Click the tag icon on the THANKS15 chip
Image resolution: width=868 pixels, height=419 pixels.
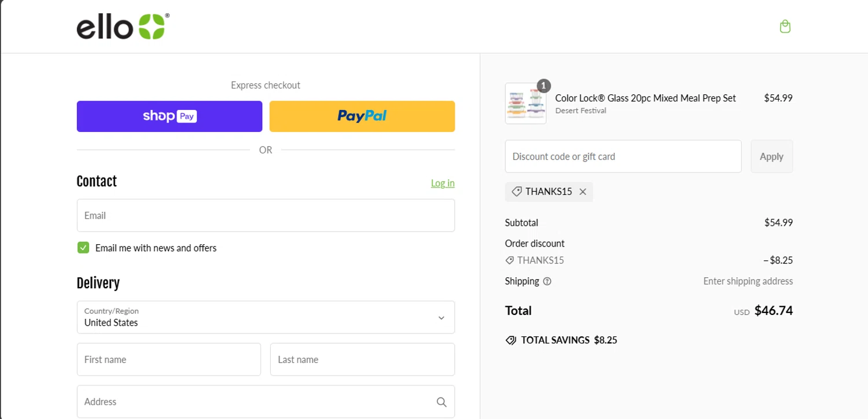pos(517,192)
